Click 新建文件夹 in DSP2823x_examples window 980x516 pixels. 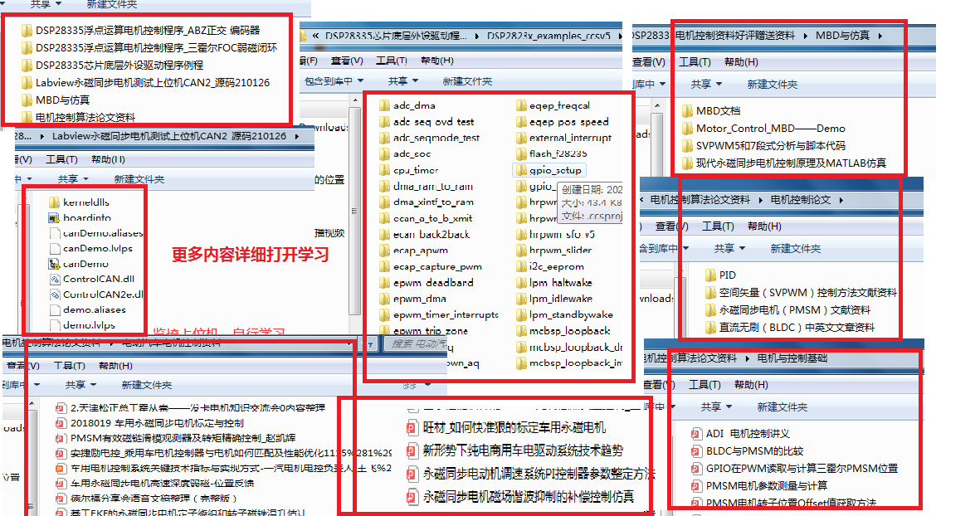(467, 81)
